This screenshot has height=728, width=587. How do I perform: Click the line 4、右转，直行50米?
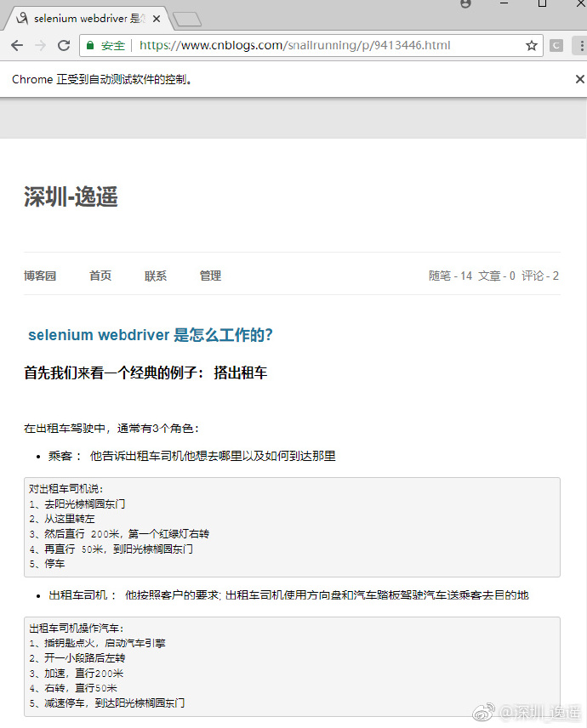click(73, 688)
